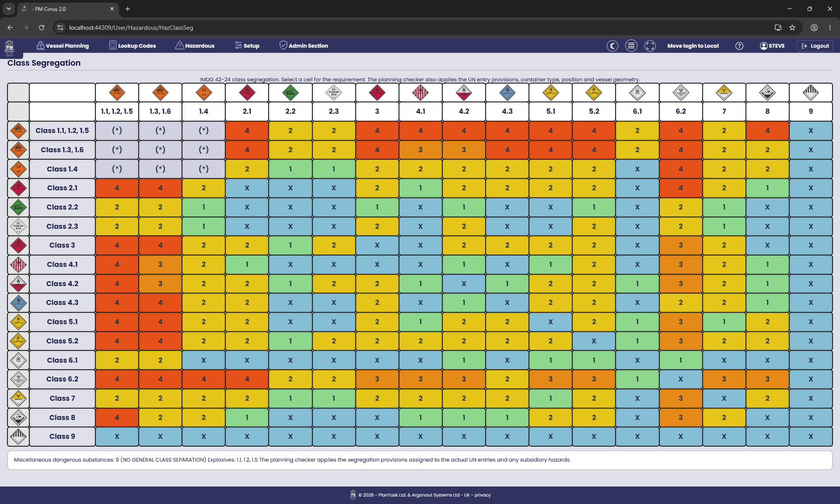Select cell Class 7 row, column 5.1

551,399
